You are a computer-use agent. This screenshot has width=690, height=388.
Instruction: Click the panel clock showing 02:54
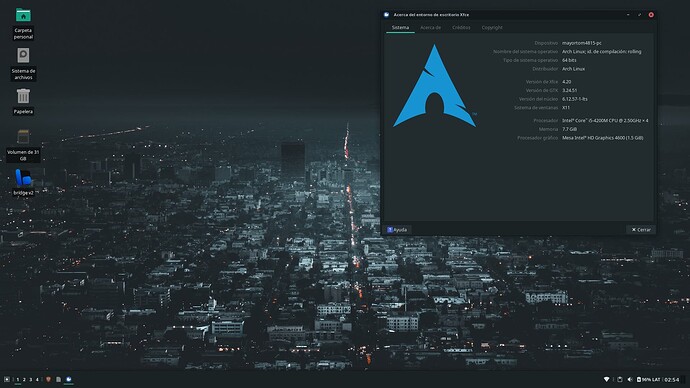[672, 379]
